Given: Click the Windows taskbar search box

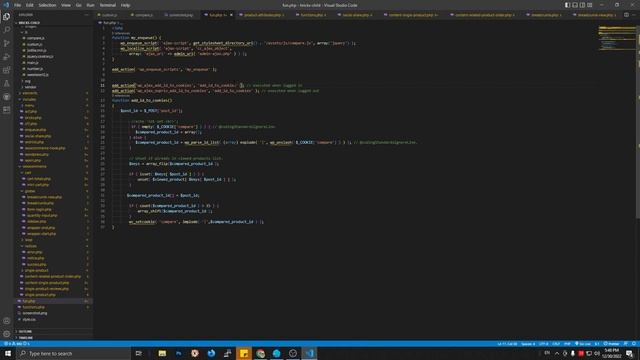Looking at the screenshot, I should [x=73, y=353].
